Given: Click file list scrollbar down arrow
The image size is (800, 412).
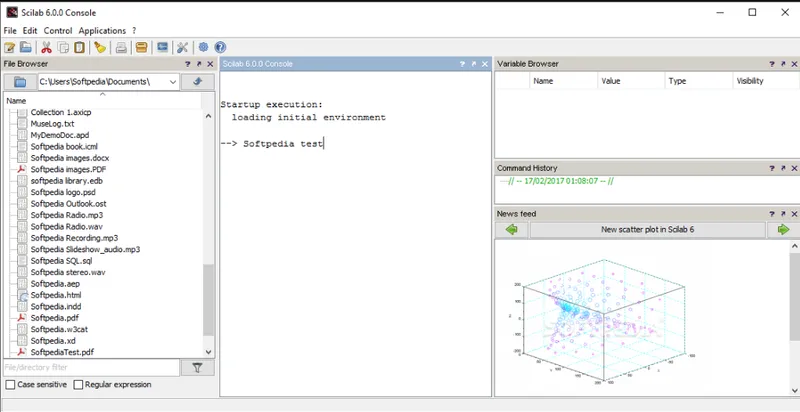Looking at the screenshot, I should tap(208, 352).
